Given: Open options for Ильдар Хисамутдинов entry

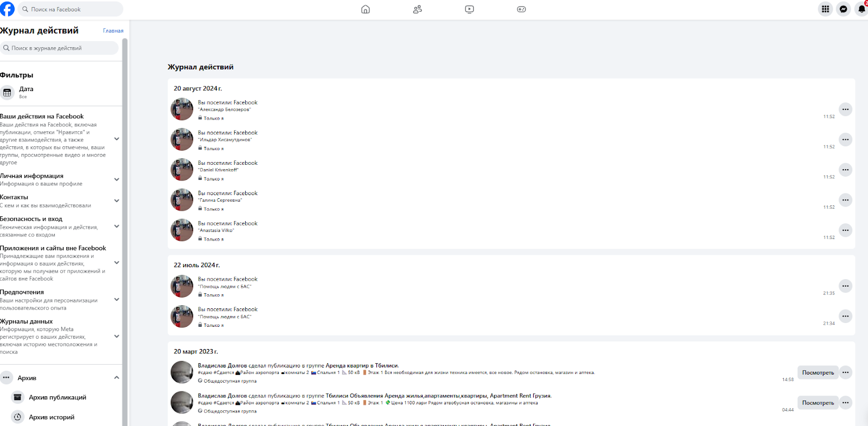Looking at the screenshot, I should [845, 140].
